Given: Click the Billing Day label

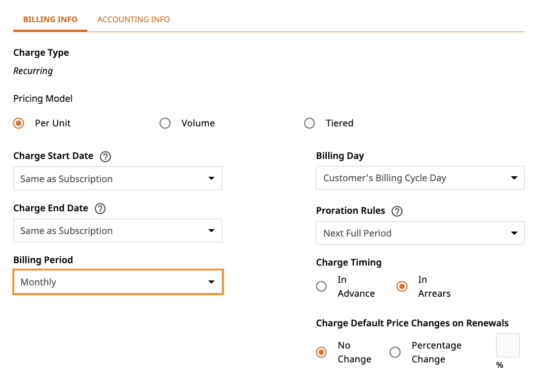Looking at the screenshot, I should (340, 156).
